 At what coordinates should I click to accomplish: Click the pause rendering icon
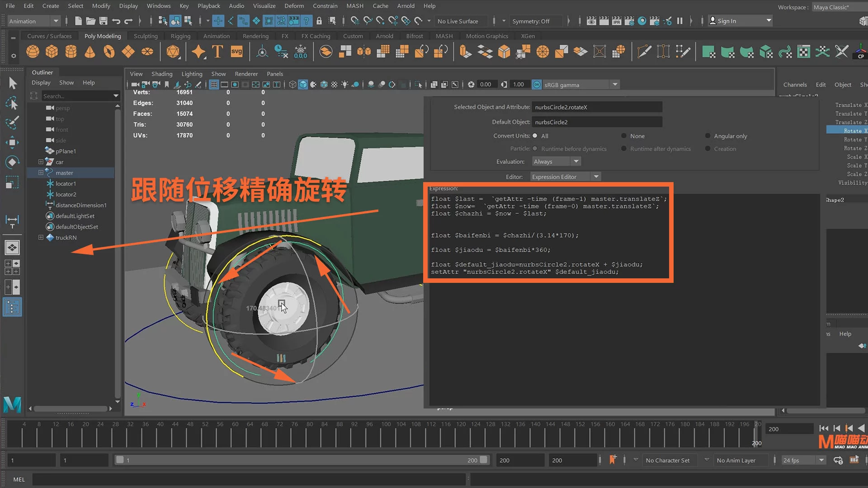(679, 21)
